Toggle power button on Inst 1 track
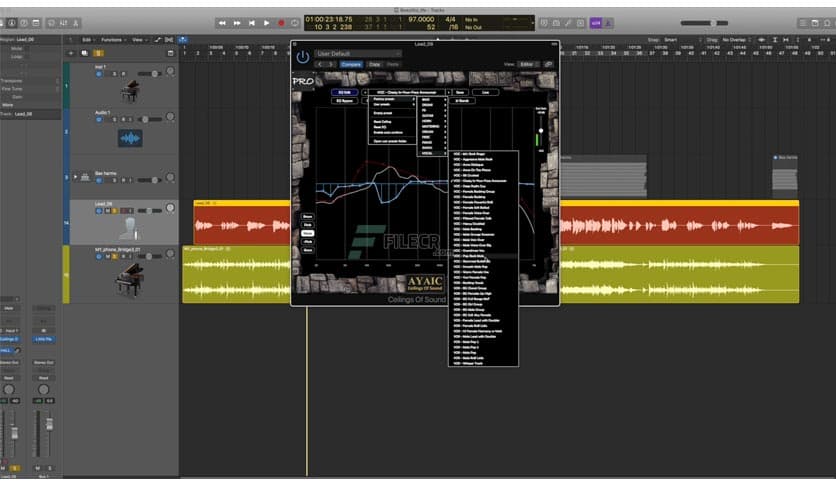Image resolution: width=836 pixels, height=484 pixels. pyautogui.click(x=99, y=74)
